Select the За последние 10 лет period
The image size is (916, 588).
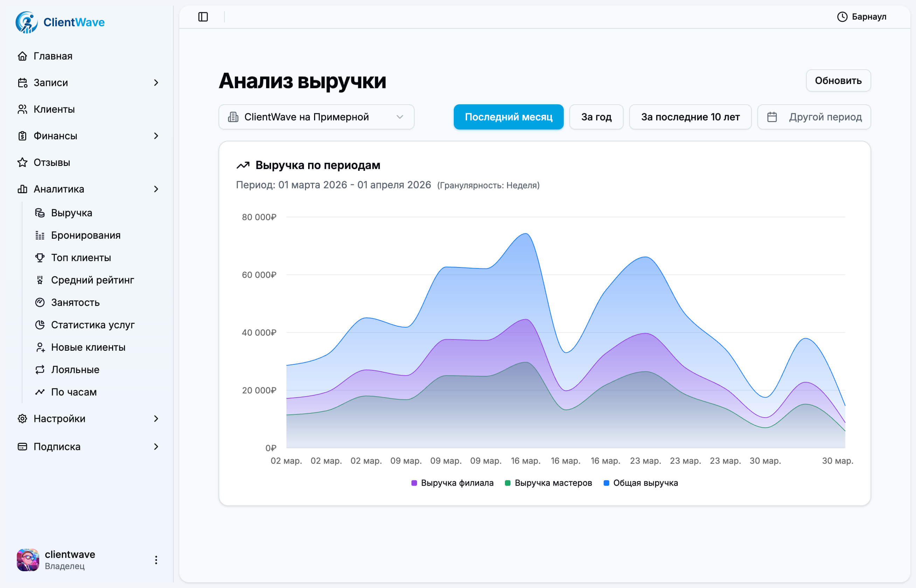pos(690,117)
